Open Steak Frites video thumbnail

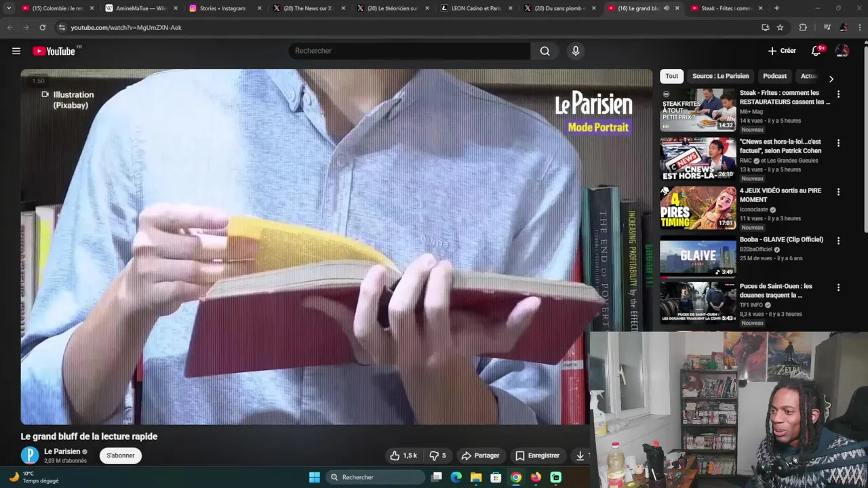(698, 110)
